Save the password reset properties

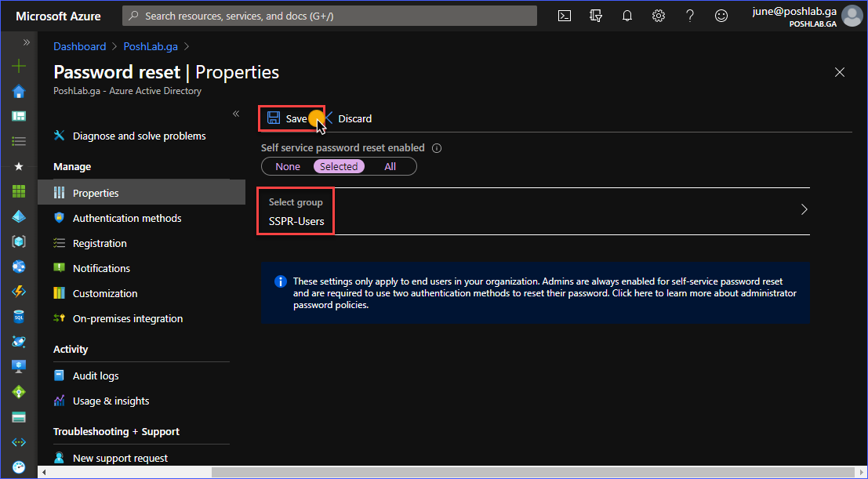click(288, 118)
